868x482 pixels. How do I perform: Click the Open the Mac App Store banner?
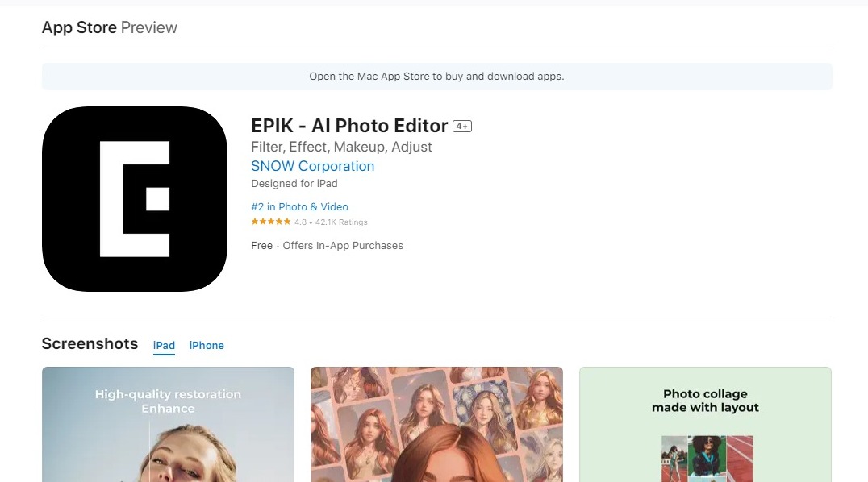click(436, 77)
